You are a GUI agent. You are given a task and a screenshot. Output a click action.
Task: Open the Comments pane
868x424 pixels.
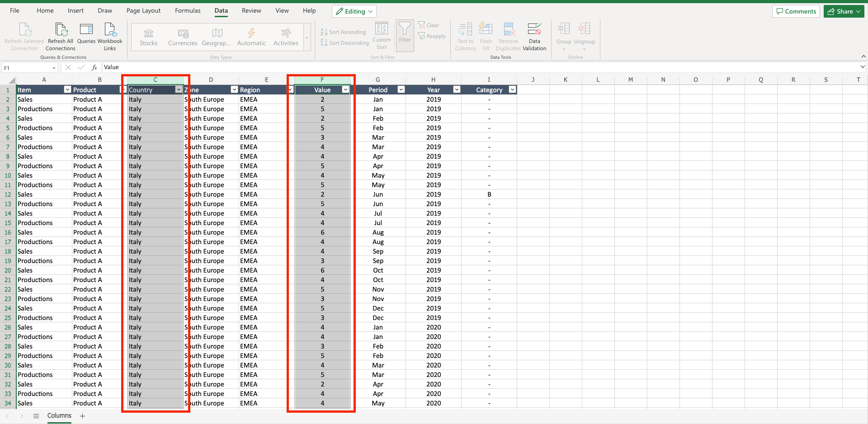796,11
